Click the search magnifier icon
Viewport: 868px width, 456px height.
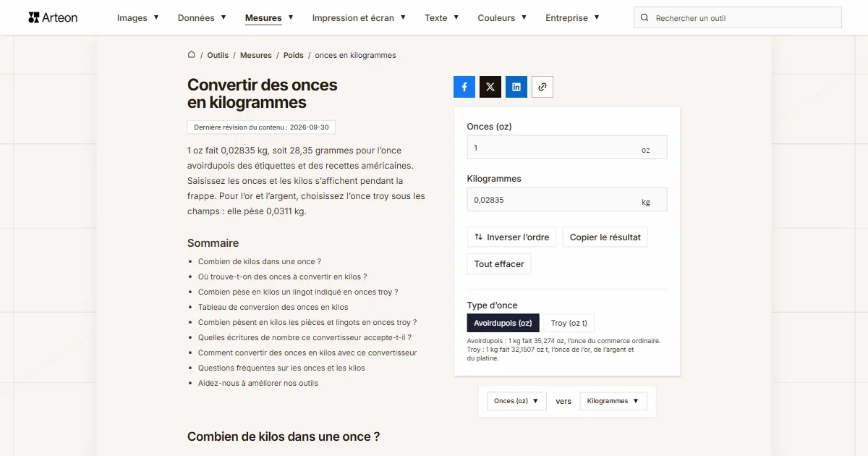click(645, 18)
